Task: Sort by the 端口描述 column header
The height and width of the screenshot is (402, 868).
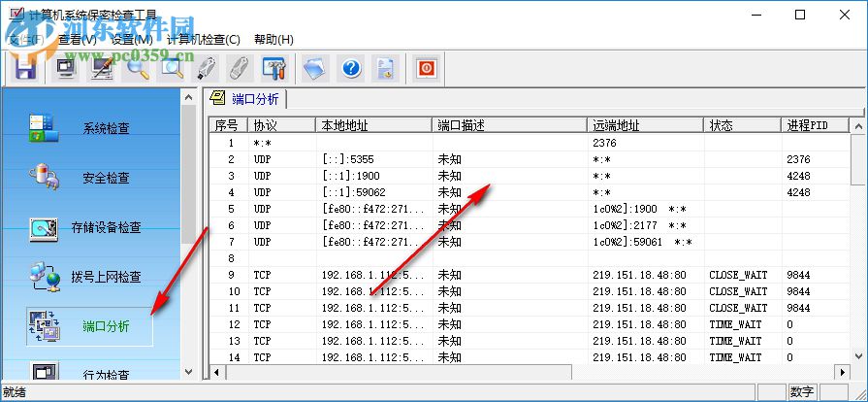Action: (510, 125)
